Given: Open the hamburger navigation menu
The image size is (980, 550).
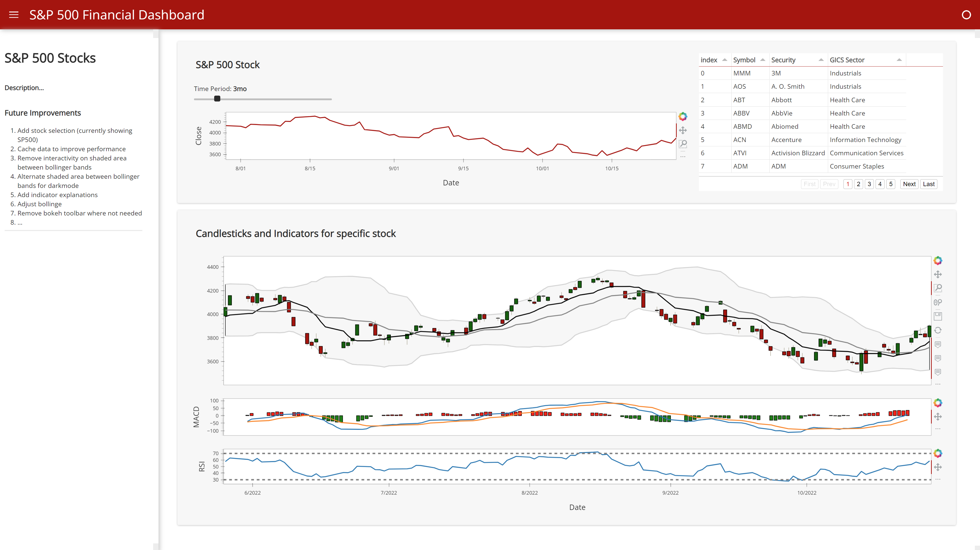Looking at the screenshot, I should tap(14, 15).
